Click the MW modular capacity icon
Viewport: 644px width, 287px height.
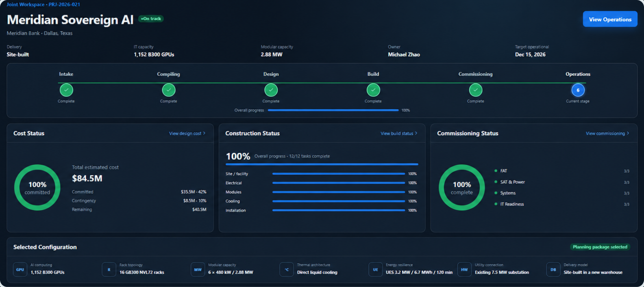coord(198,270)
